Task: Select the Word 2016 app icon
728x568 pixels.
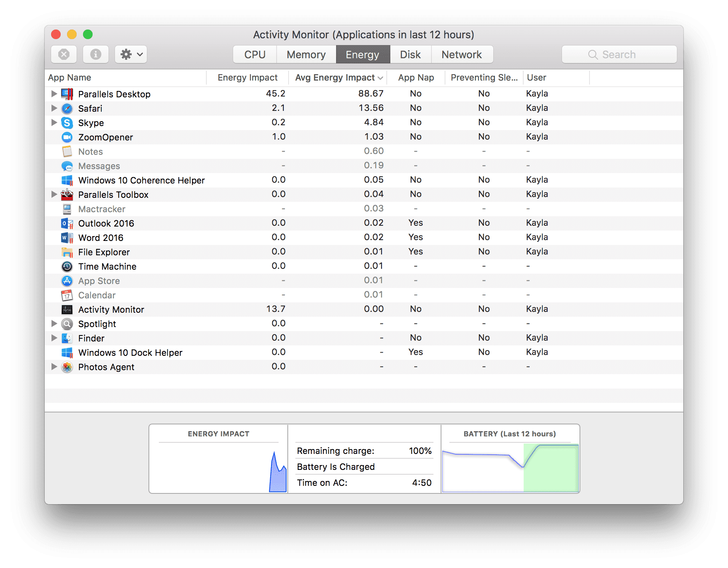Action: point(67,237)
